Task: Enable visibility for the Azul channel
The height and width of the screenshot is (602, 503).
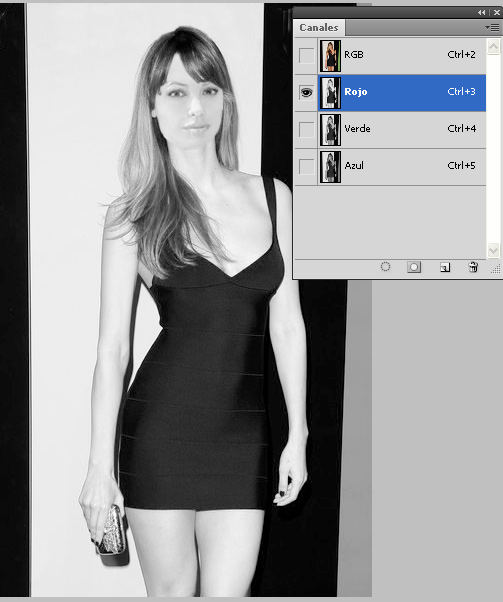Action: [306, 167]
